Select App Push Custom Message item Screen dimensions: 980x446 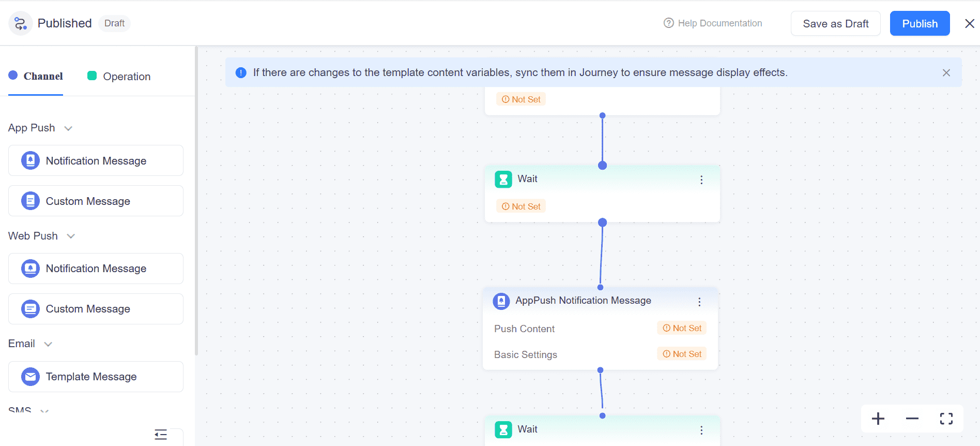[96, 201]
